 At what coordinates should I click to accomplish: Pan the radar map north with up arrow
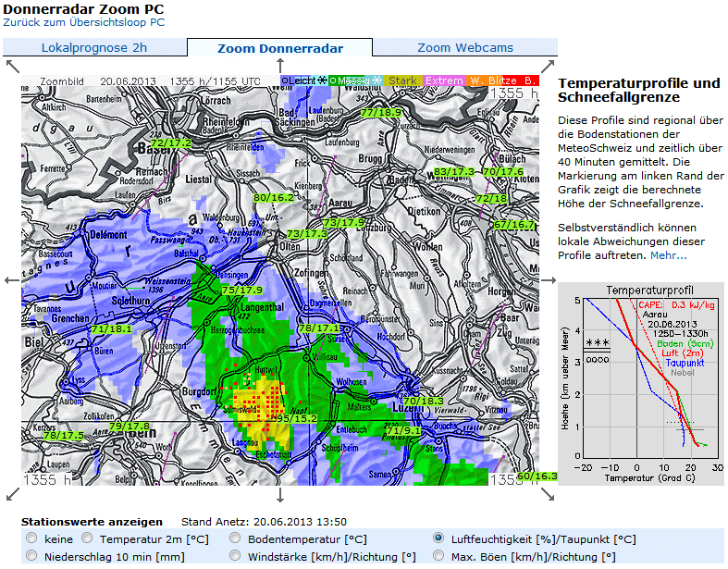280,66
